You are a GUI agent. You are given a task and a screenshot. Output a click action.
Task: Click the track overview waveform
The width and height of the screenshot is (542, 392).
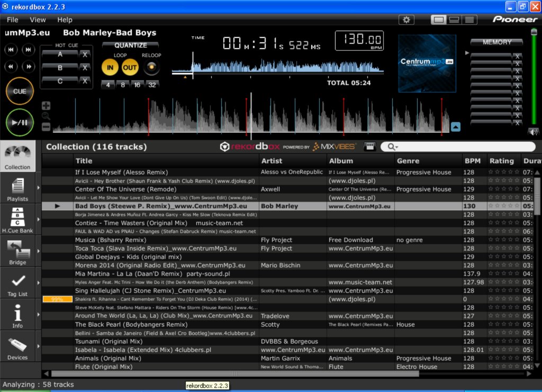(x=277, y=67)
